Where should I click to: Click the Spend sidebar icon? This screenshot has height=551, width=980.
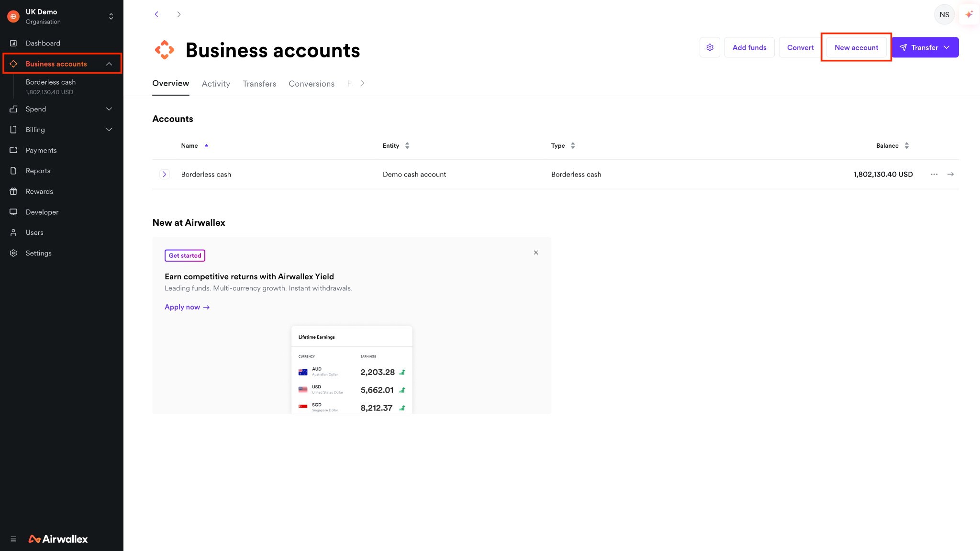13,109
